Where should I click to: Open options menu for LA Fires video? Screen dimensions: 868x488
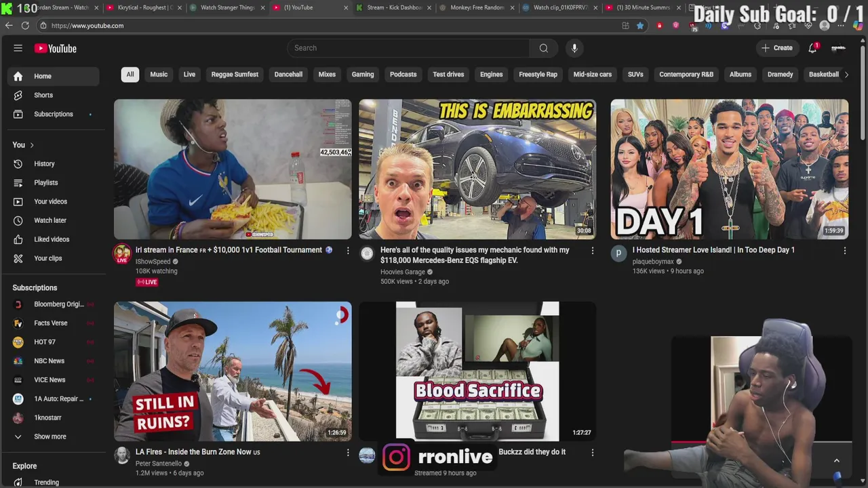348,452
